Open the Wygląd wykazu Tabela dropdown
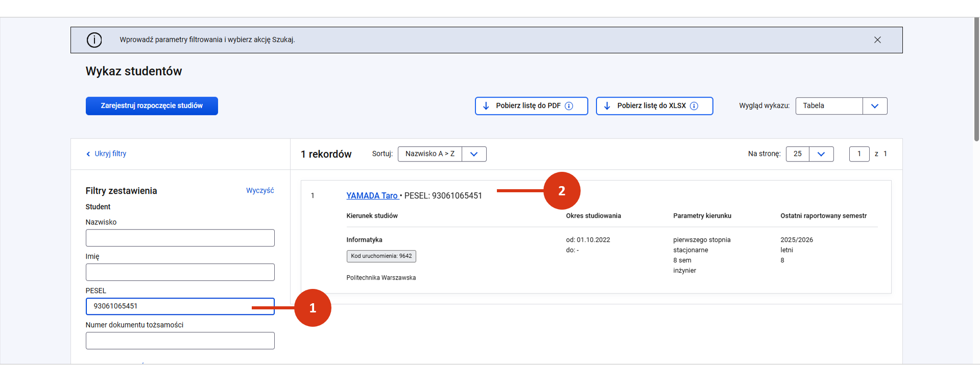The height and width of the screenshot is (383, 980). (x=841, y=106)
